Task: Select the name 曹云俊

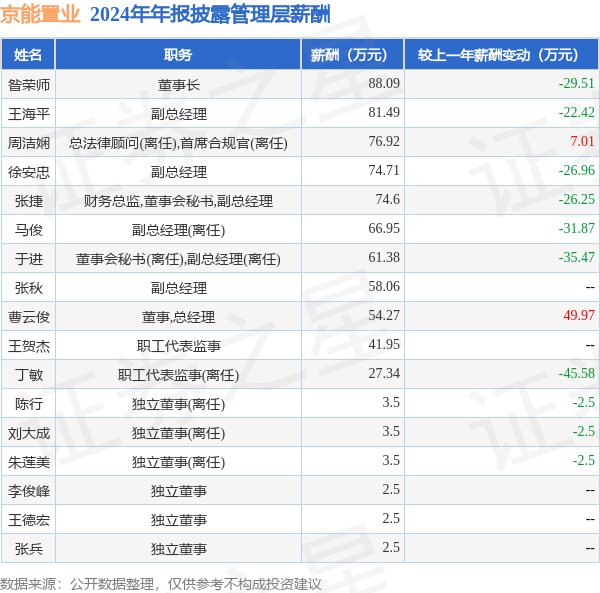Action: pos(29,317)
